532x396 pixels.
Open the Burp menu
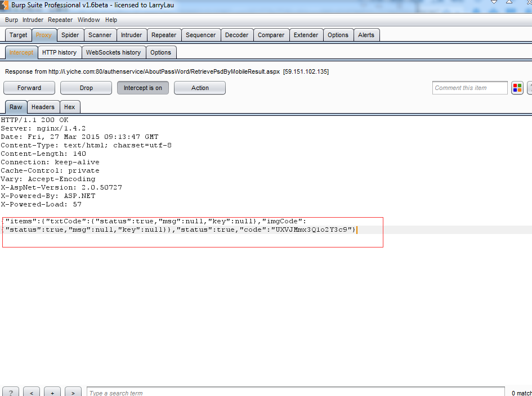pyautogui.click(x=11, y=20)
